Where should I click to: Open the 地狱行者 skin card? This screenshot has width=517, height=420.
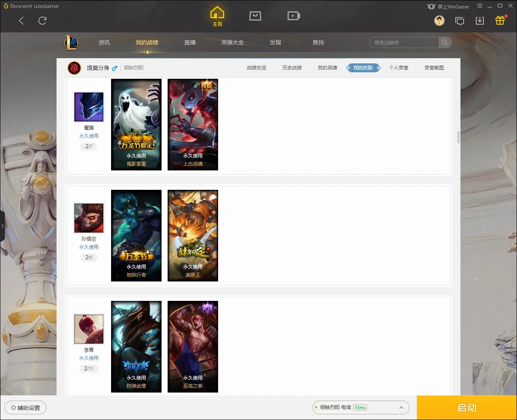[137, 235]
